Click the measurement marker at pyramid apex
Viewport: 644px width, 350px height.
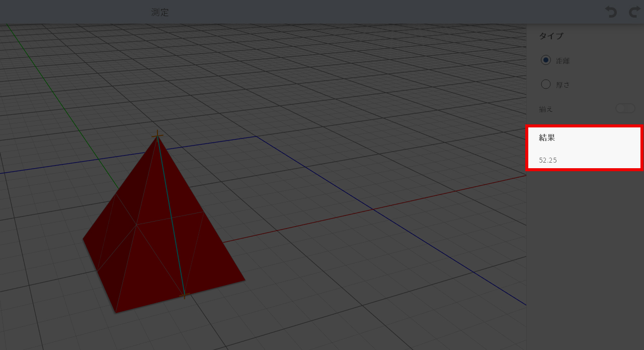click(157, 134)
